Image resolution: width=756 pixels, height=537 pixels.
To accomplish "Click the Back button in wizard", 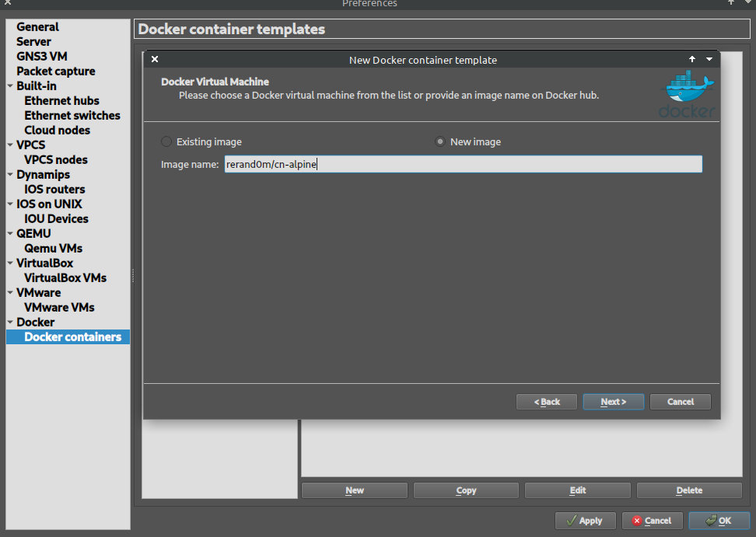I will (x=547, y=402).
